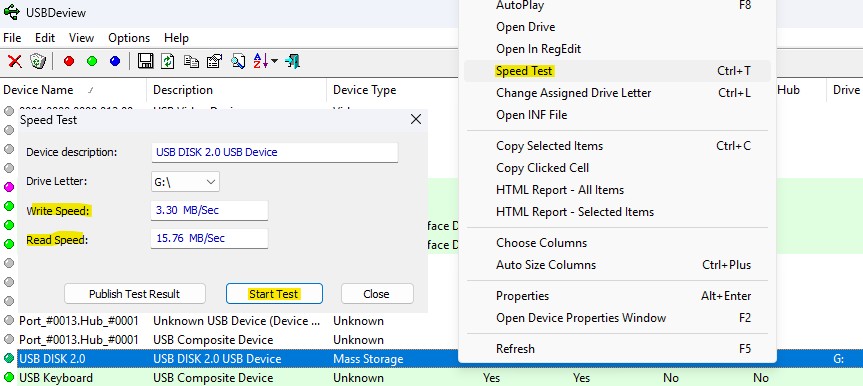The width and height of the screenshot is (863, 386).
Task: Click the red circle disconnect device icon
Action: [x=69, y=61]
